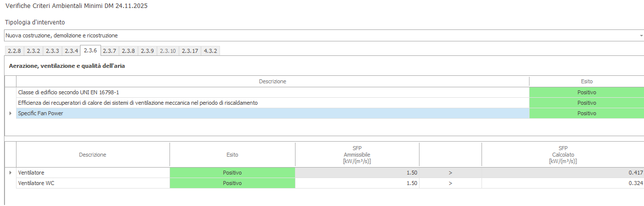Click the 2.3.17 tab
644x206 pixels.
tap(189, 51)
